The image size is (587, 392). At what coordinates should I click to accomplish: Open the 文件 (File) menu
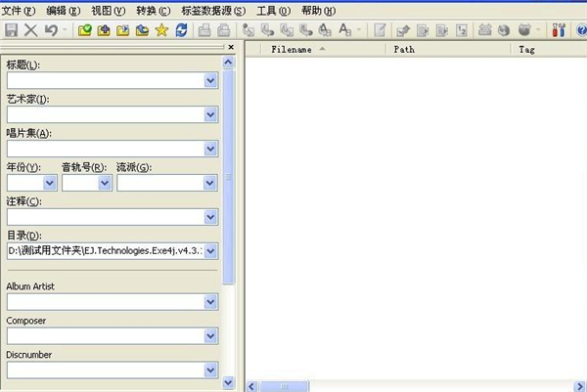coord(19,10)
